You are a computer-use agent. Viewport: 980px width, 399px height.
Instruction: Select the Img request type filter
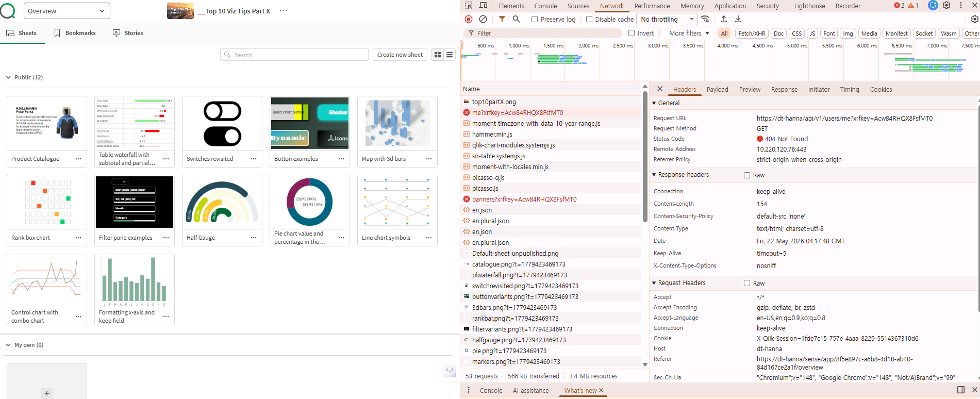point(848,34)
